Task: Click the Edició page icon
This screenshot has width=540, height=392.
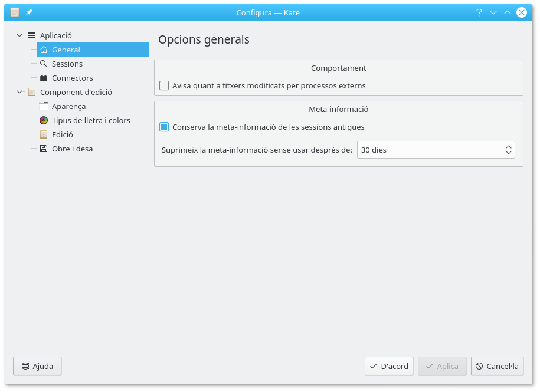Action: coord(44,135)
